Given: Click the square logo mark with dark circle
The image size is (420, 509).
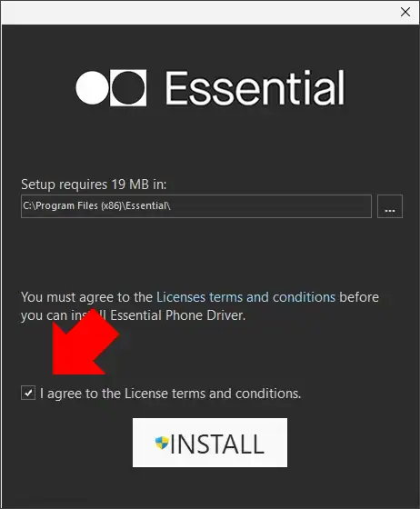Looking at the screenshot, I should (x=128, y=87).
